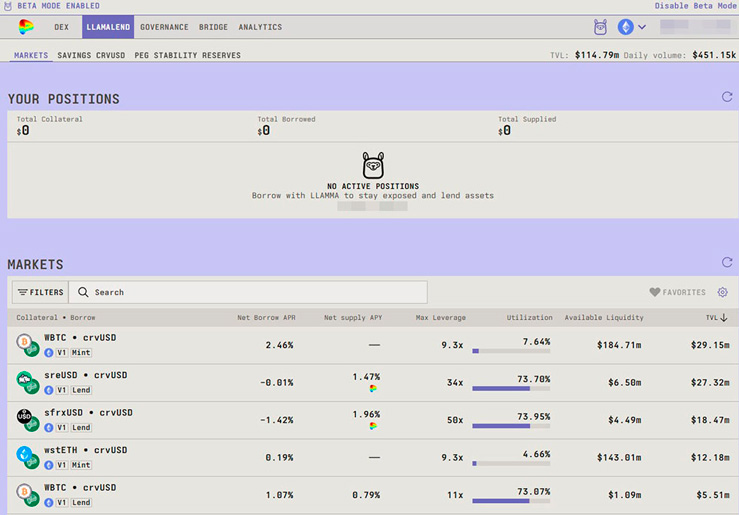Screen dimensions: 739x515
Task: Click the $29.15m TVL value
Action: (710, 345)
